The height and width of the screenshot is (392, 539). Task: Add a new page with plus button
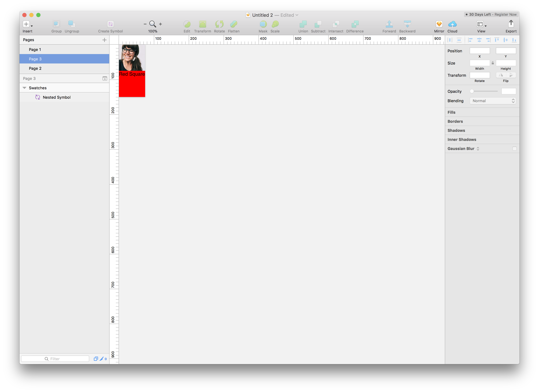[x=104, y=40]
